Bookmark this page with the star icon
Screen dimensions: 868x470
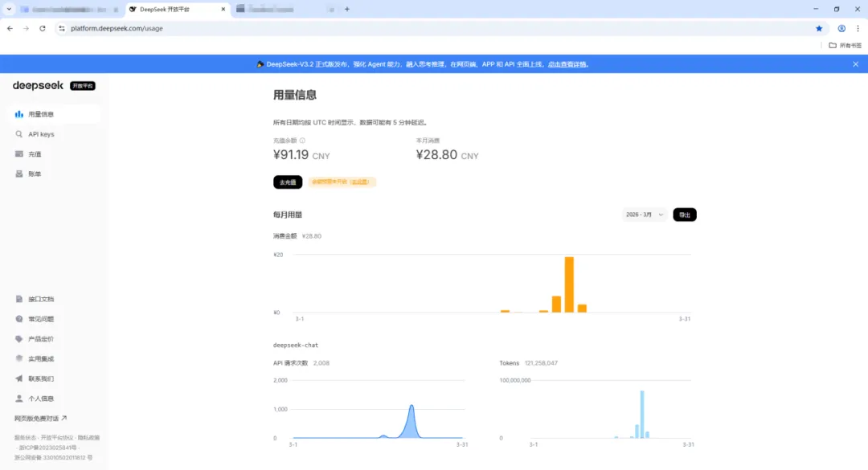[819, 28]
